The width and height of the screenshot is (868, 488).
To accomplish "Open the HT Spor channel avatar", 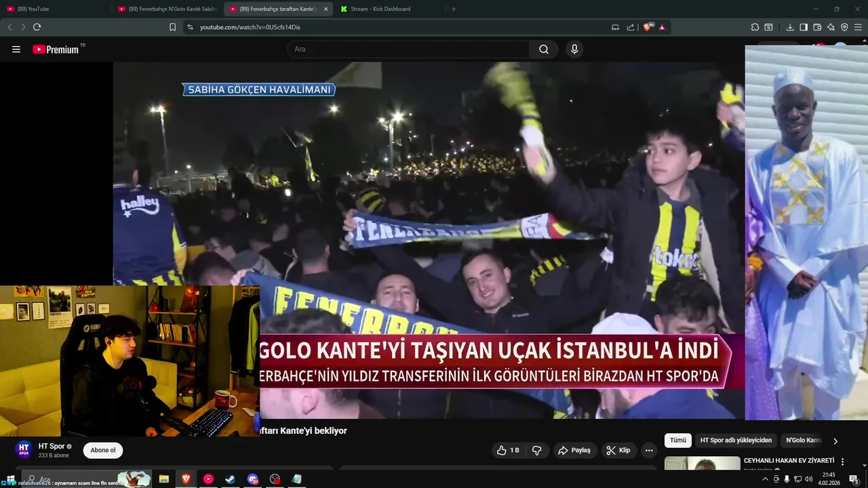I will point(24,450).
